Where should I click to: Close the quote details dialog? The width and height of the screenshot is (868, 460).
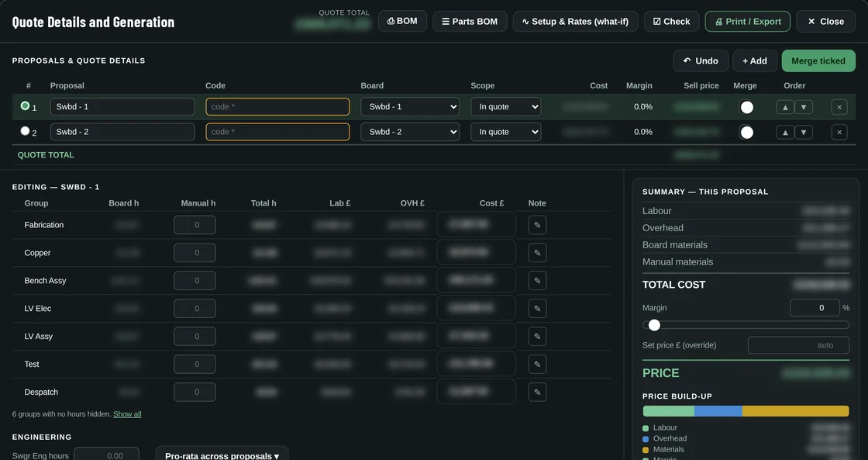point(825,21)
